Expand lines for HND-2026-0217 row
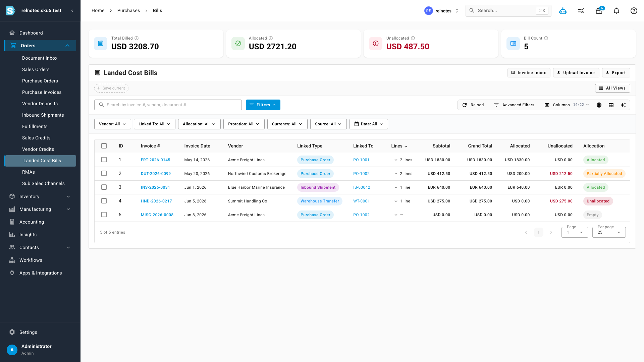Image resolution: width=644 pixels, height=362 pixels. click(x=396, y=201)
